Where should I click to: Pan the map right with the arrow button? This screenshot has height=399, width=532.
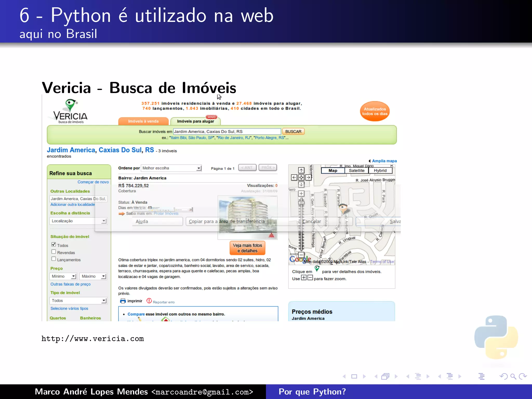(308, 177)
